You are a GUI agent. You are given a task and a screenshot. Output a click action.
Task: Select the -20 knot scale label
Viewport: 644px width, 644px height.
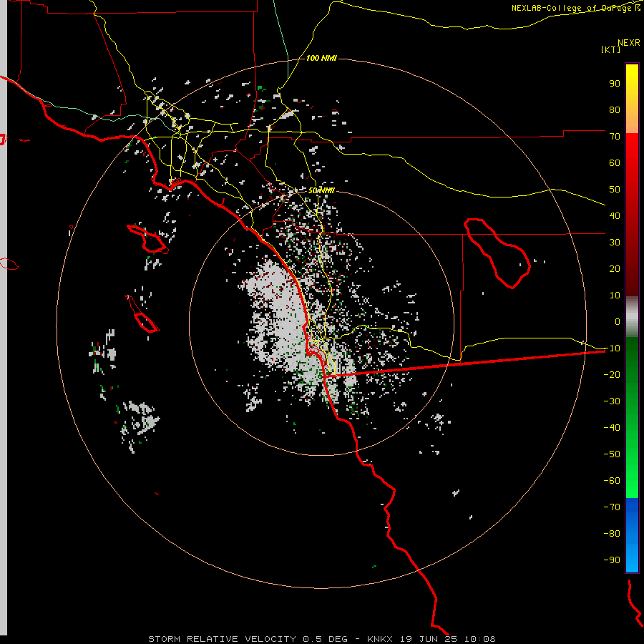click(x=612, y=374)
